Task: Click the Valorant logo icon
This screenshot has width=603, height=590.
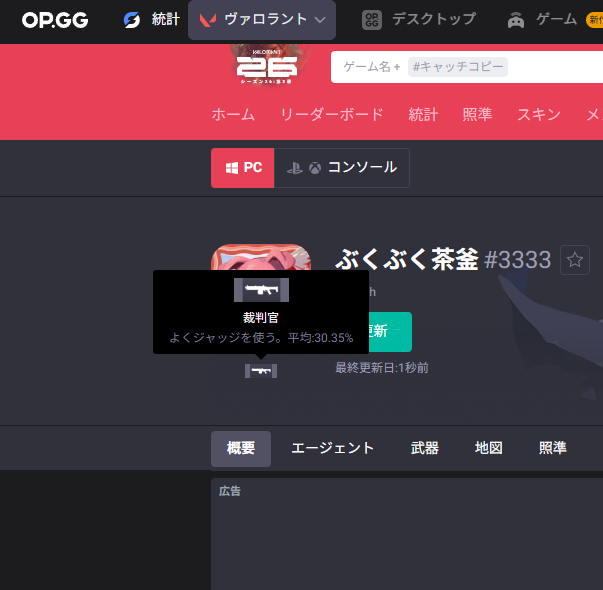Action: tap(208, 20)
